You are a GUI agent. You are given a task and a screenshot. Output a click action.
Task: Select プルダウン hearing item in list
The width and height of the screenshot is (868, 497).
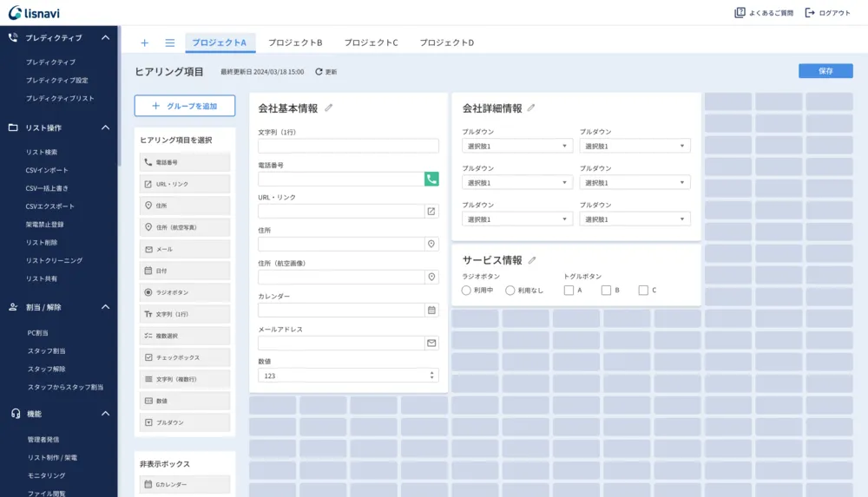pyautogui.click(x=185, y=422)
